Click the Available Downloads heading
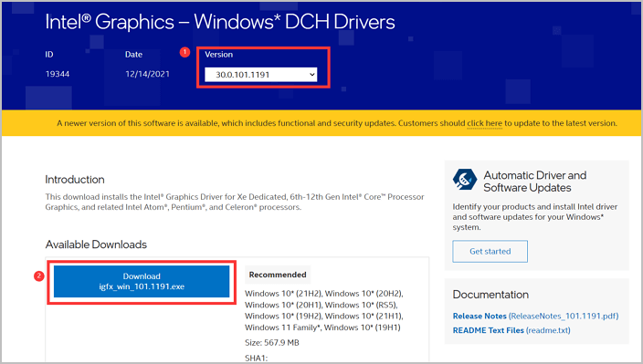 96,244
